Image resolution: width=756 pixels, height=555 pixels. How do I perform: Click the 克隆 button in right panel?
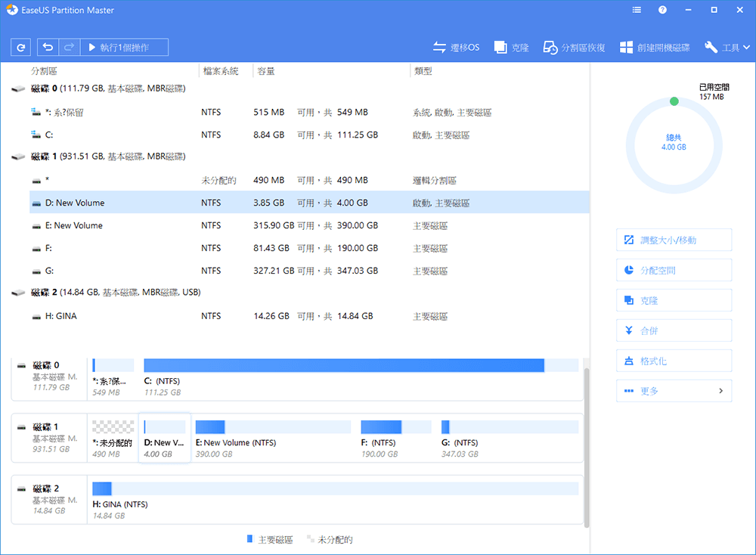pos(674,300)
